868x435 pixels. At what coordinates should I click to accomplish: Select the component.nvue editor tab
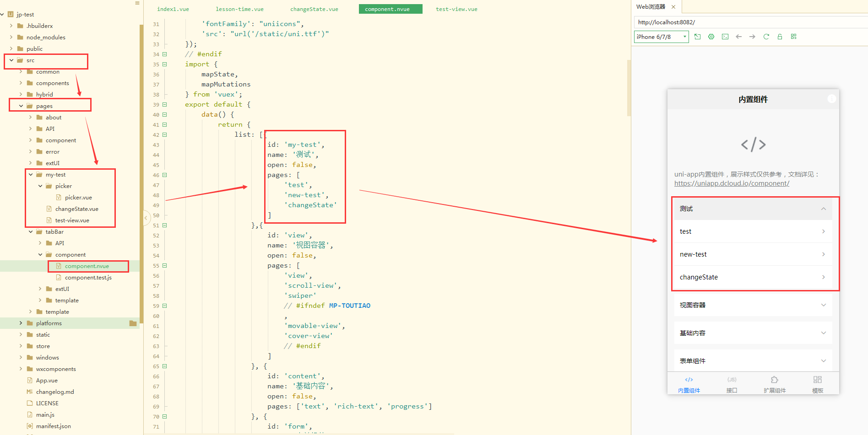391,9
